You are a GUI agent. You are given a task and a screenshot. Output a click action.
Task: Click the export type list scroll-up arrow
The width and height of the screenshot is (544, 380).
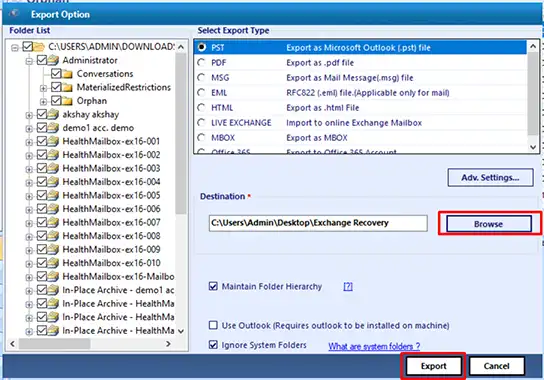[x=533, y=46]
